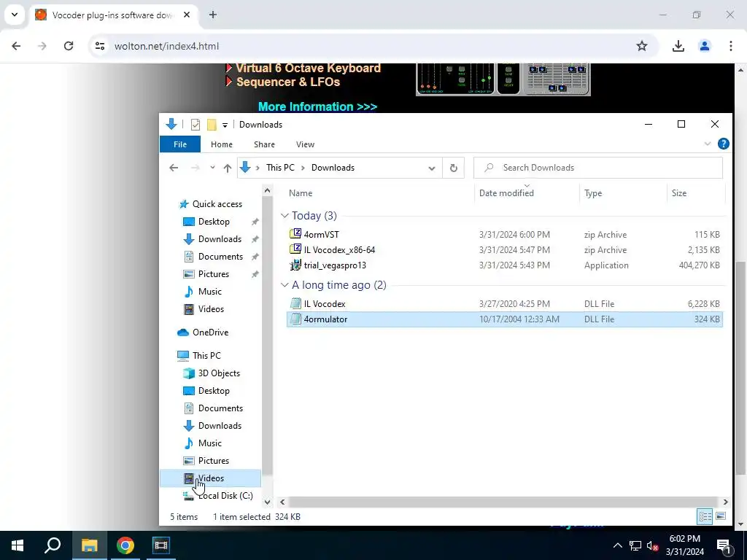Open Local Disk (C:)

tap(225, 496)
